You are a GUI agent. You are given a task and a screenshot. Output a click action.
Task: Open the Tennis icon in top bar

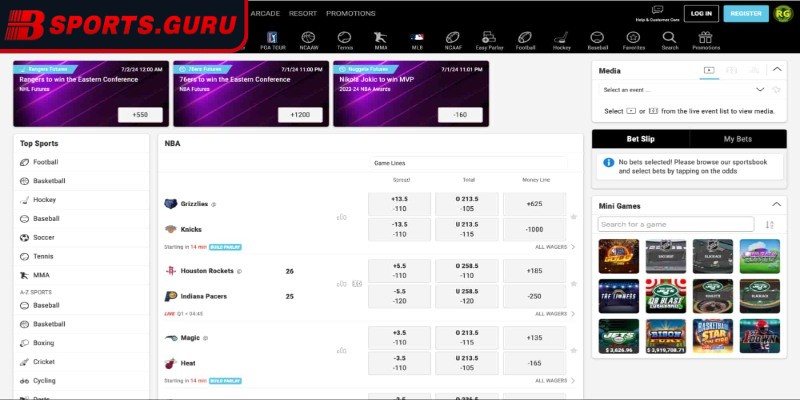click(x=344, y=41)
